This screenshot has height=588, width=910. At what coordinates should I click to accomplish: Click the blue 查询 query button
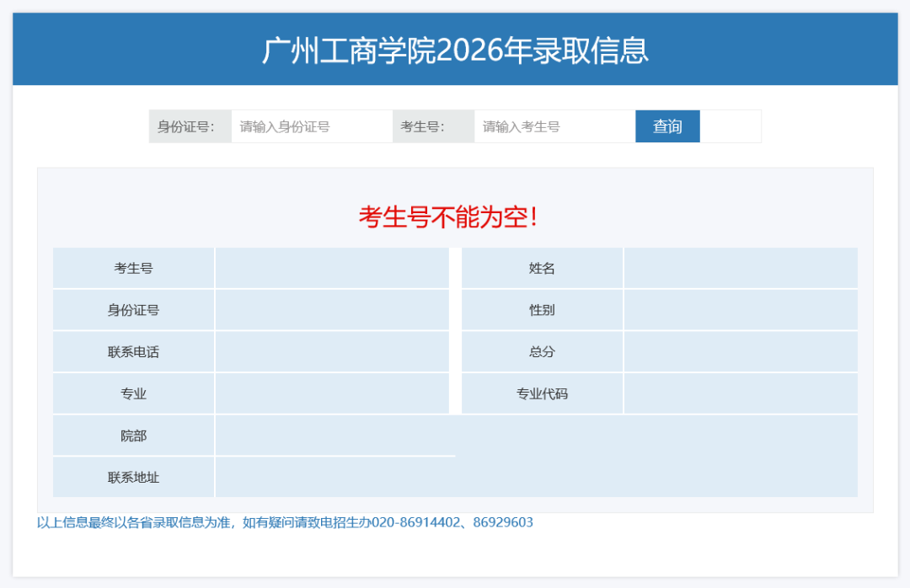tap(666, 126)
